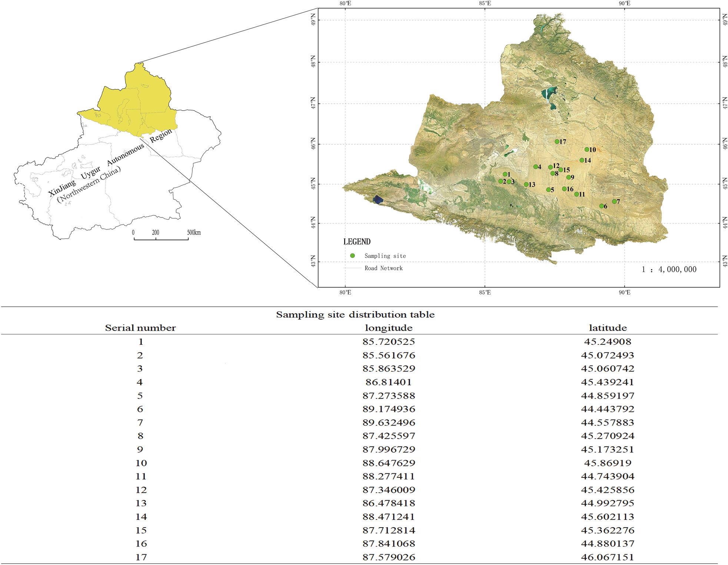Click the Serial number column header
Screen dimensions: 728x565
click(140, 328)
